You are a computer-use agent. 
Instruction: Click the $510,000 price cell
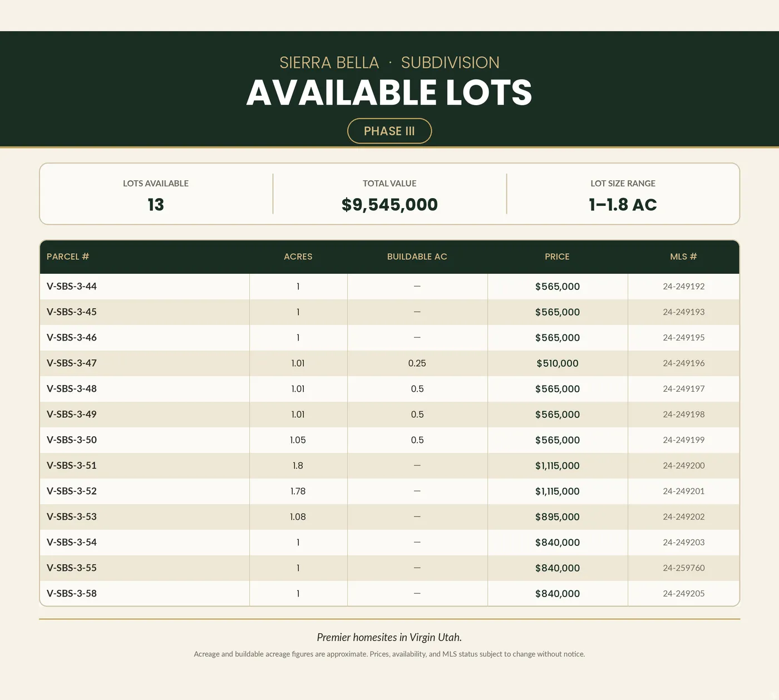click(x=558, y=363)
